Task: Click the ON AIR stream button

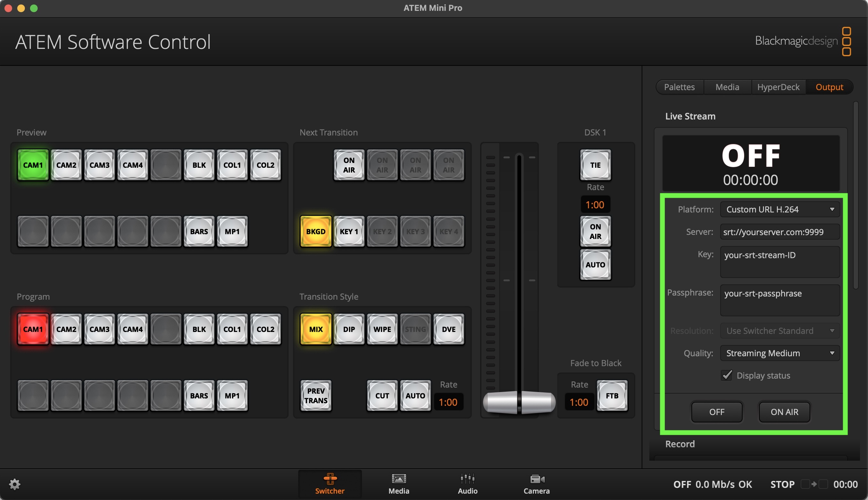Action: pyautogui.click(x=784, y=412)
